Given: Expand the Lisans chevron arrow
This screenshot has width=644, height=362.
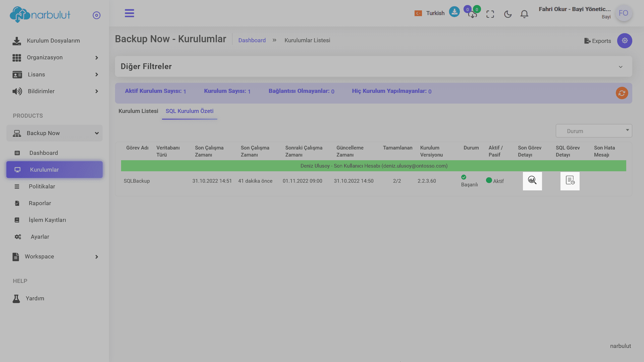Looking at the screenshot, I should (x=97, y=74).
